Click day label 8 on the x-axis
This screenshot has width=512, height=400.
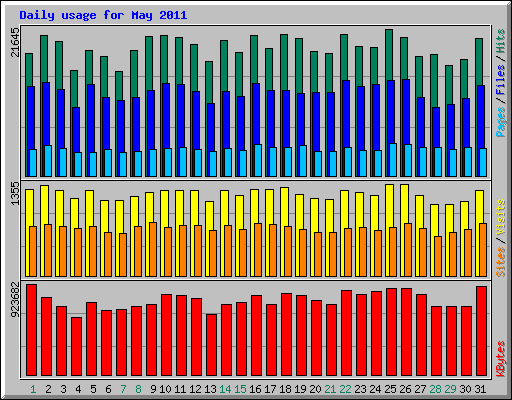click(x=138, y=389)
